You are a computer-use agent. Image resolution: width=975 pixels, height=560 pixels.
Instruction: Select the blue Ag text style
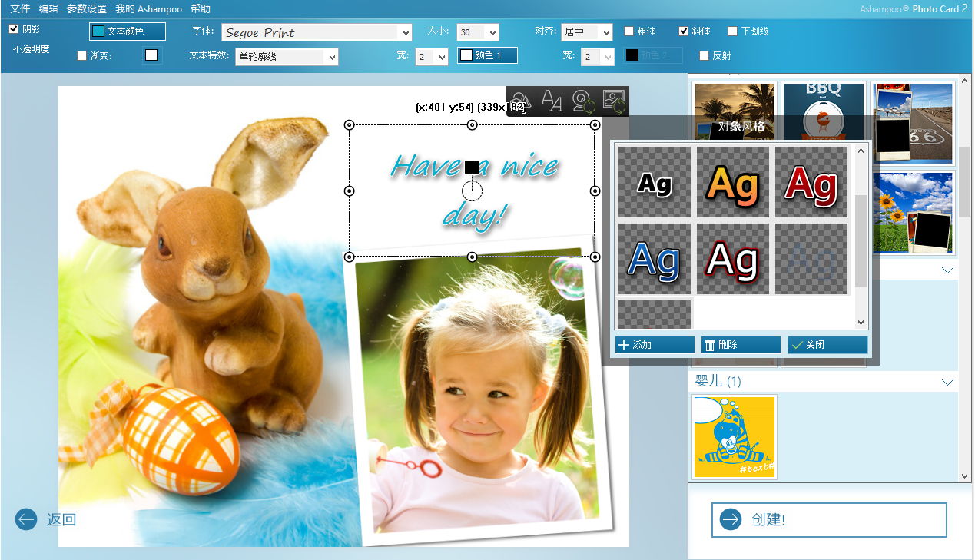(654, 260)
